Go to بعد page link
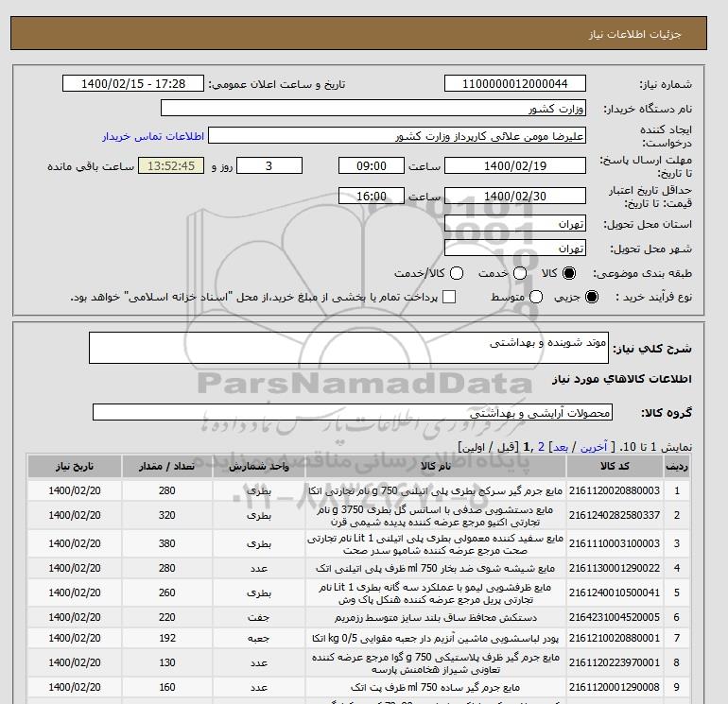The width and height of the screenshot is (728, 704). (561, 447)
